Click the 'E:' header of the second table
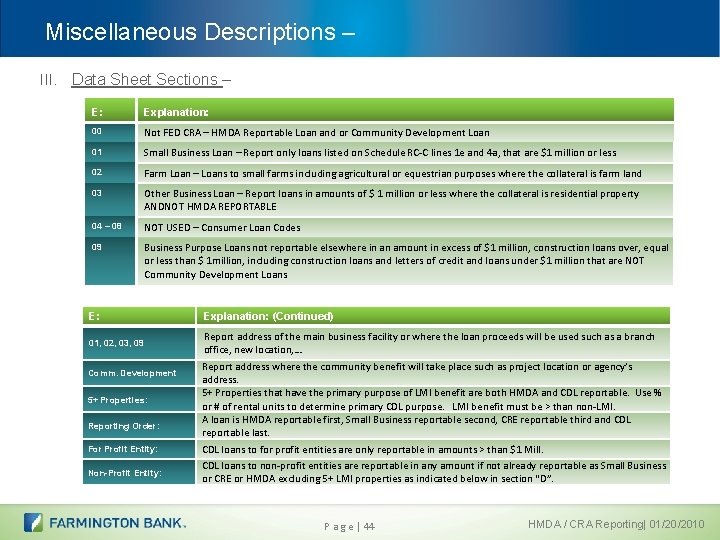Viewport: 720px width, 540px height. point(139,315)
